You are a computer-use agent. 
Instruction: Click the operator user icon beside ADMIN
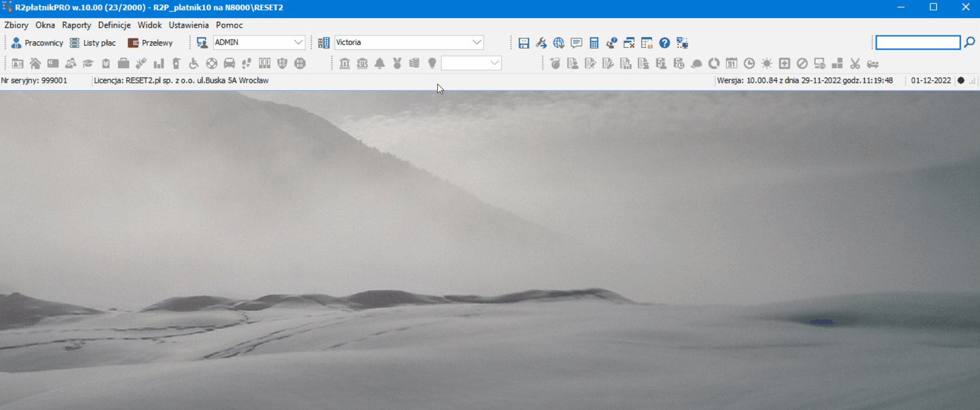pos(202,43)
